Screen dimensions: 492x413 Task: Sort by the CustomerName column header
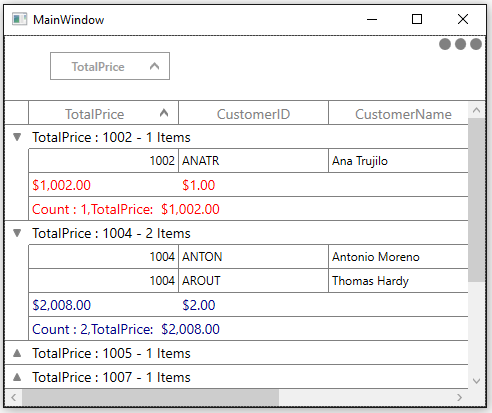click(399, 113)
